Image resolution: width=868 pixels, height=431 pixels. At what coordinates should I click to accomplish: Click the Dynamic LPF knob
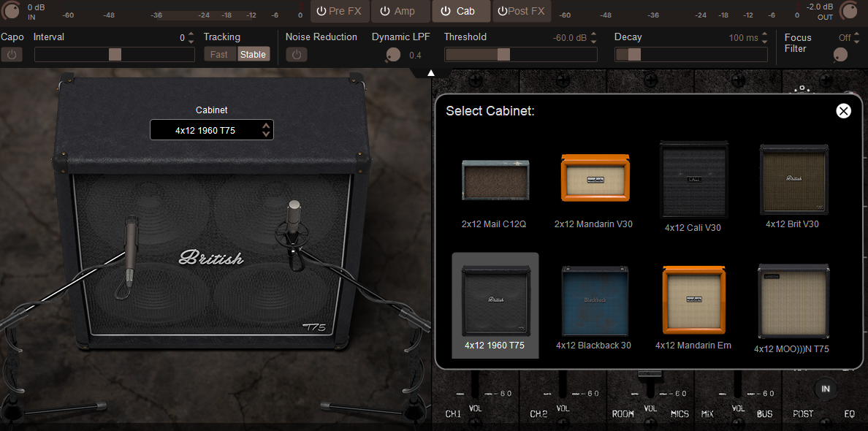click(392, 54)
